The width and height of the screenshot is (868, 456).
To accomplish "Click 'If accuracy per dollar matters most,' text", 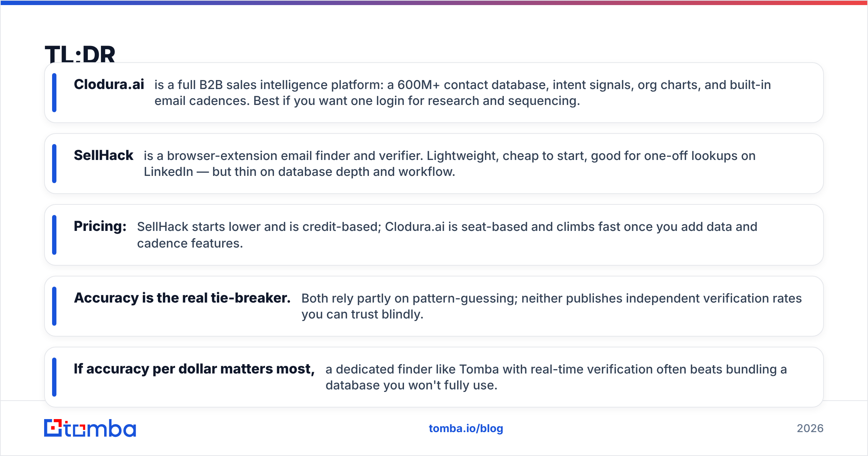I will click(194, 369).
